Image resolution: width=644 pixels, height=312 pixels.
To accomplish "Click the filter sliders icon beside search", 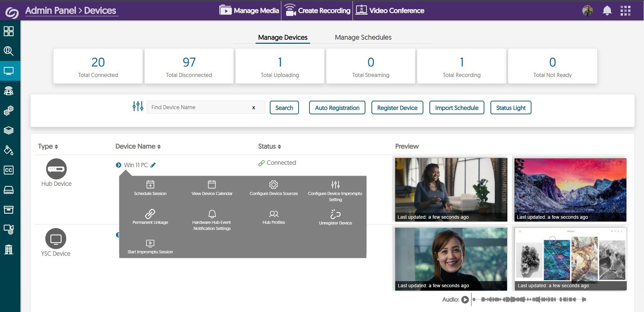I will (x=138, y=106).
